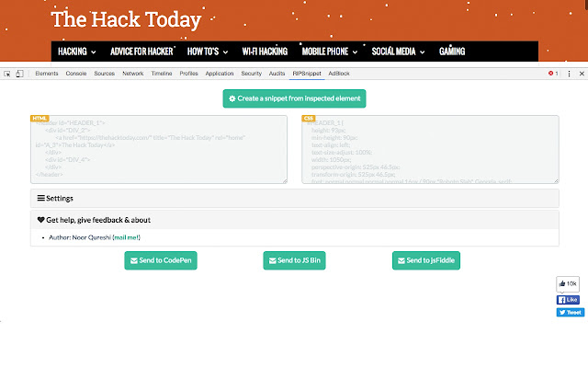Image resolution: width=588 pixels, height=368 pixels.
Task: Select the inspect element cursor icon
Action: [7, 74]
